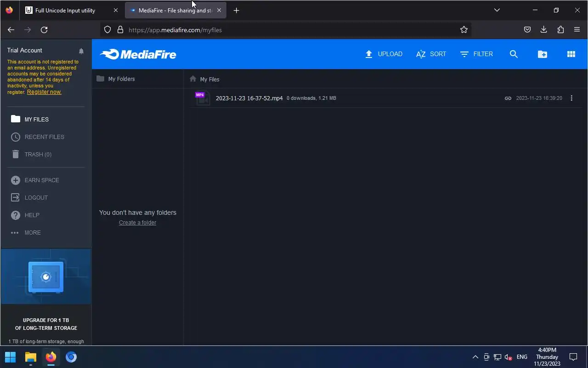Bookmark this page with the star

pos(464,29)
